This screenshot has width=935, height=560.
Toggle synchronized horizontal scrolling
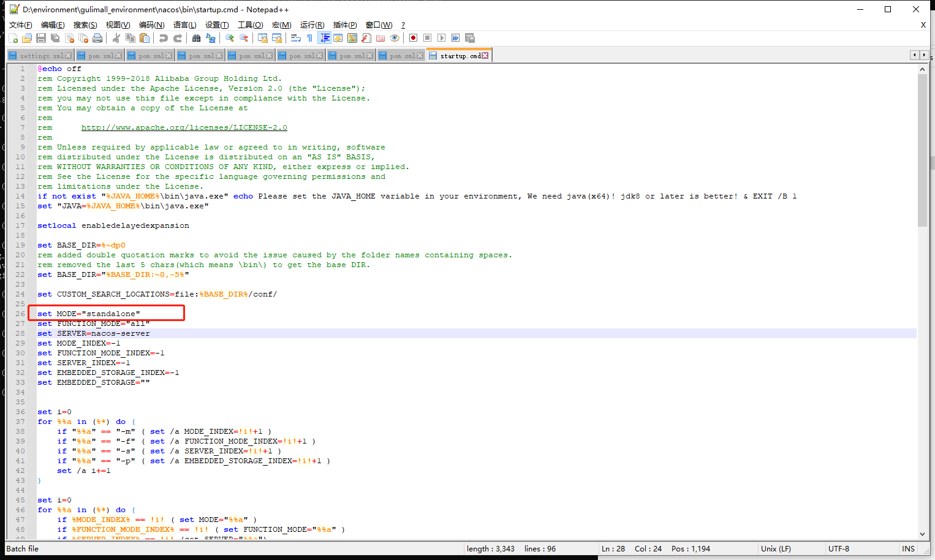(x=276, y=38)
